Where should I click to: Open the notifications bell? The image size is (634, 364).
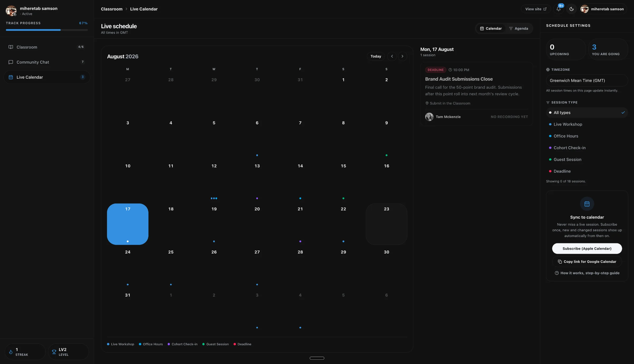(558, 9)
